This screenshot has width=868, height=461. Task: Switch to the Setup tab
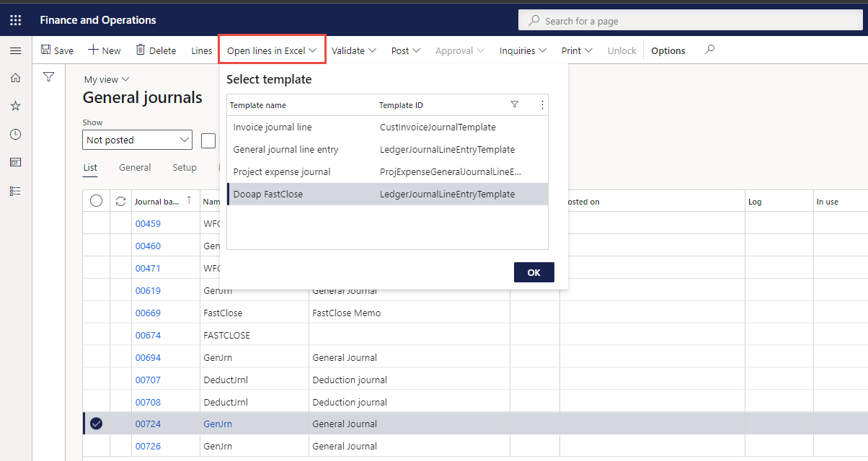click(185, 167)
